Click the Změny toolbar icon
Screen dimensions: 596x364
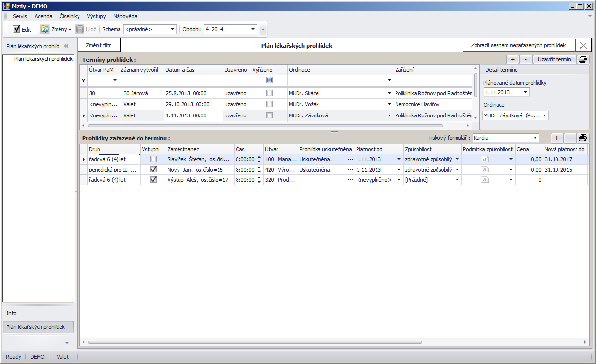click(x=45, y=29)
